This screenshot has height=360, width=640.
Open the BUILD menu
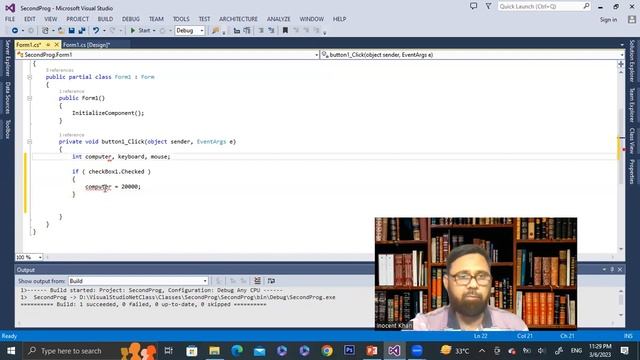(x=105, y=19)
